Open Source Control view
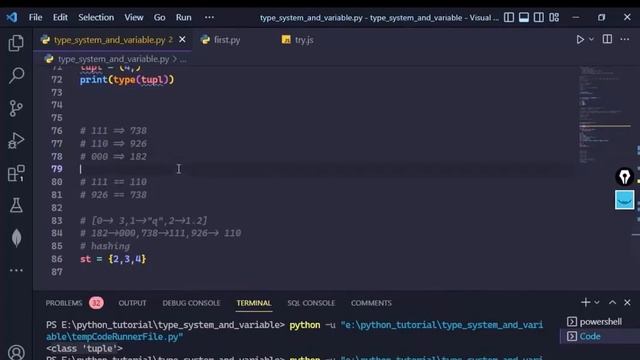 (x=16, y=108)
